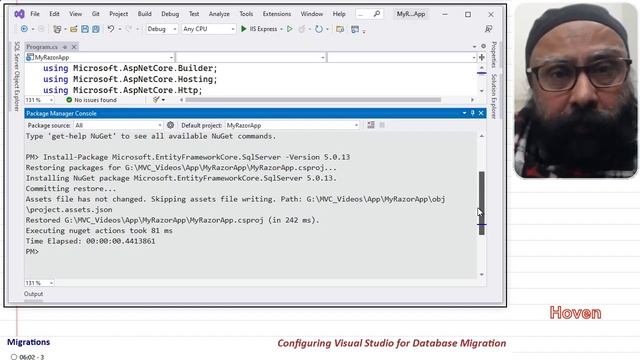Open the Analyze menu

pos(219,14)
